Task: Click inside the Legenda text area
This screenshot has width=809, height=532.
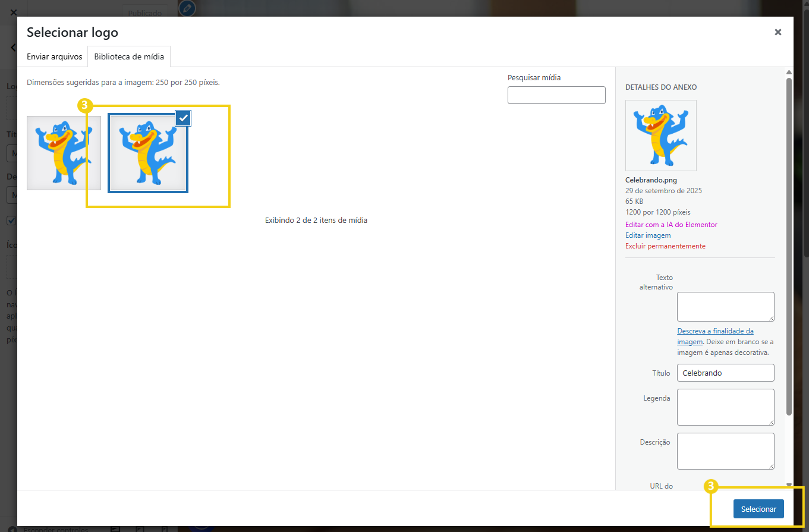Action: point(725,407)
